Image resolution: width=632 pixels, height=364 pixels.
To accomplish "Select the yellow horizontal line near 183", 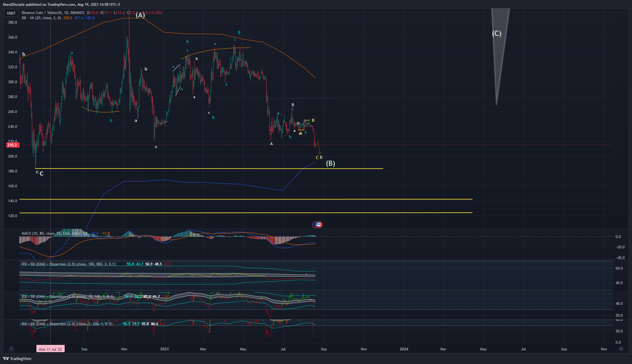I will click(x=209, y=168).
